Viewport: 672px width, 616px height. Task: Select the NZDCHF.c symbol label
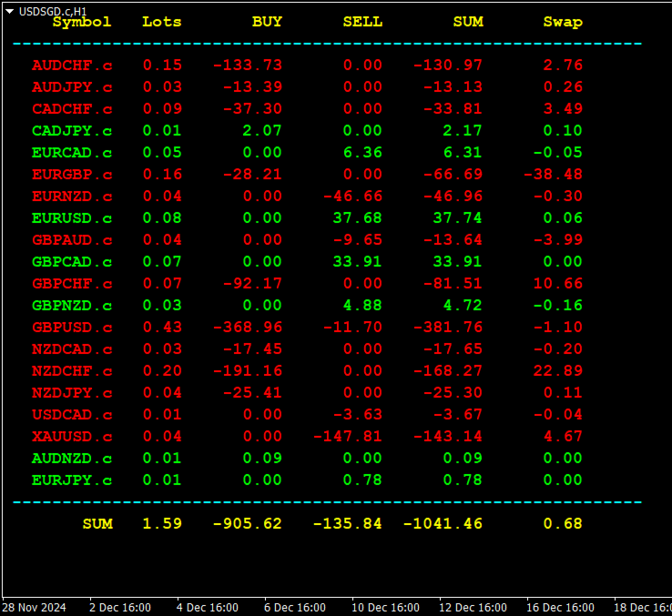click(72, 371)
